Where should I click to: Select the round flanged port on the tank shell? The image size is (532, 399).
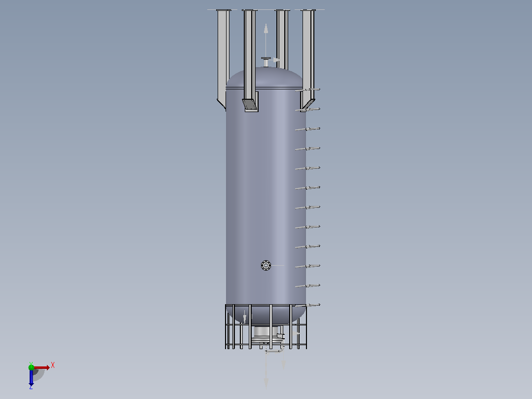click(x=266, y=265)
